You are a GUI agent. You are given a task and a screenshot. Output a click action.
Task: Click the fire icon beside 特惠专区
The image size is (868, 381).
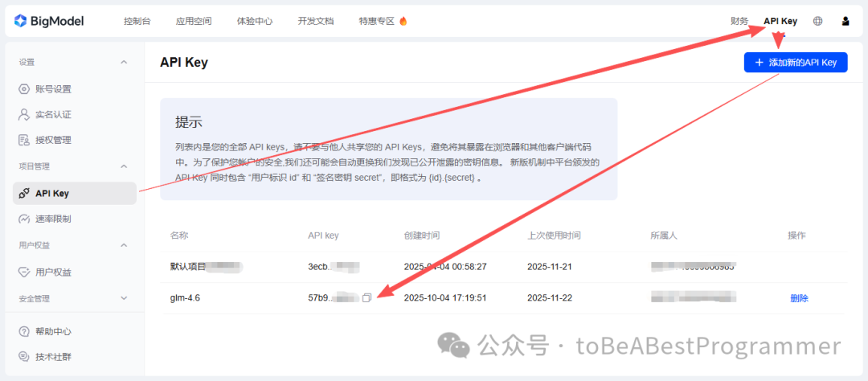403,21
